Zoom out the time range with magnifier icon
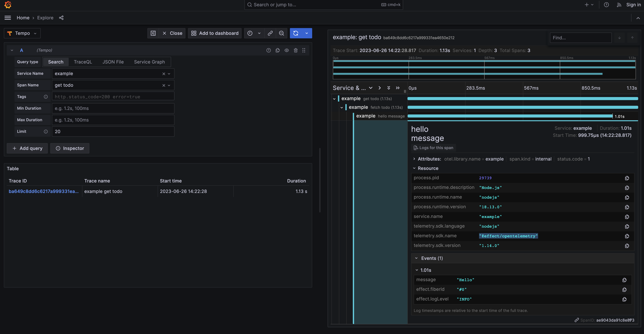 282,33
